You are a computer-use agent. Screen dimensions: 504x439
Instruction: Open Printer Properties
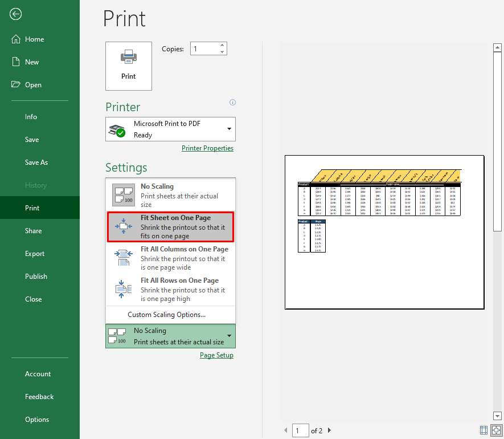(x=207, y=148)
